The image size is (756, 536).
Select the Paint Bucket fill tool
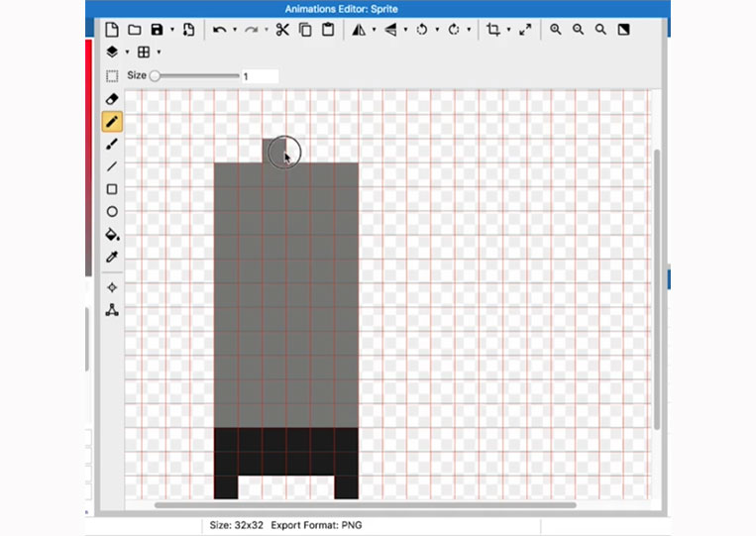(x=112, y=234)
